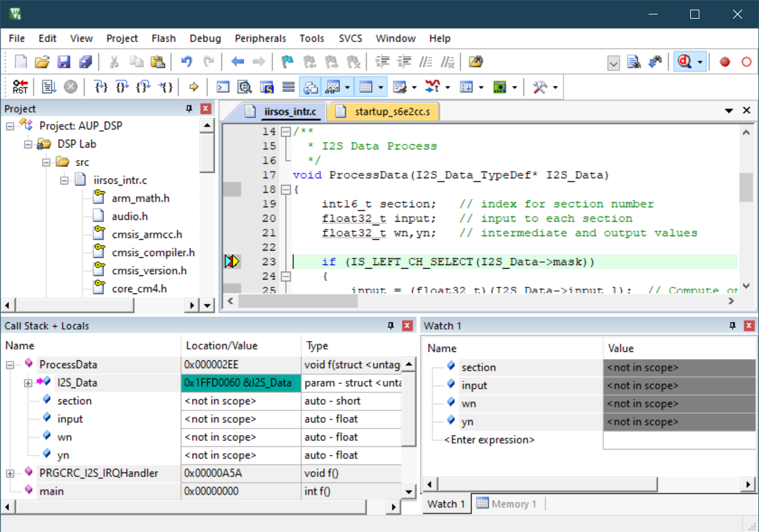Image resolution: width=759 pixels, height=532 pixels.
Task: Toggle the Memory windows button
Action: tap(365, 87)
